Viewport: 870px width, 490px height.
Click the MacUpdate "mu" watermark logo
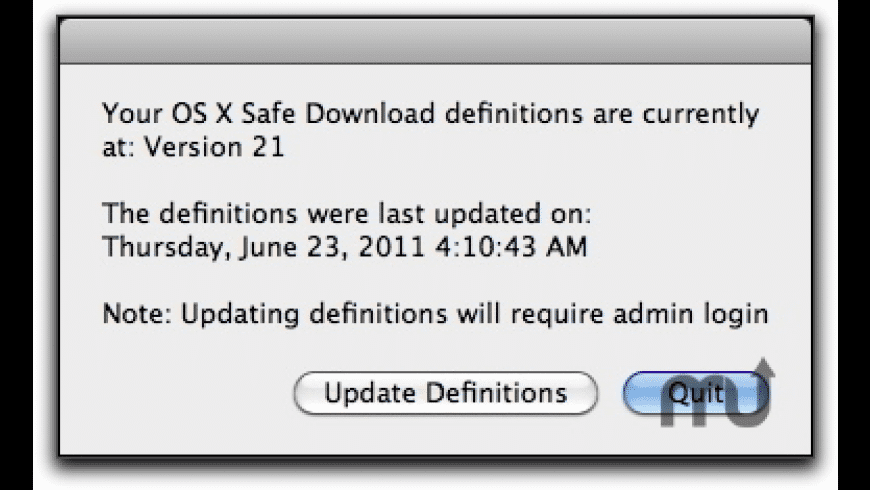point(712,400)
